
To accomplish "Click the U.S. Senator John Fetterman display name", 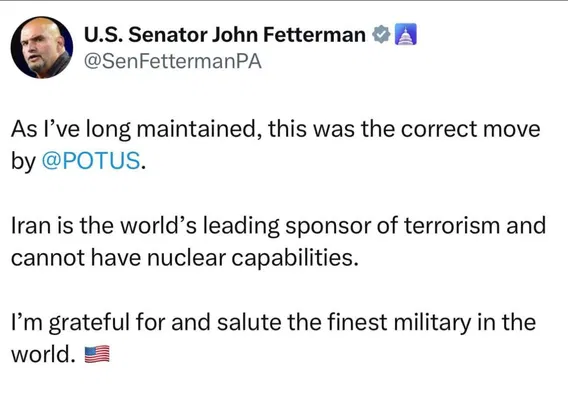I will pos(225,35).
